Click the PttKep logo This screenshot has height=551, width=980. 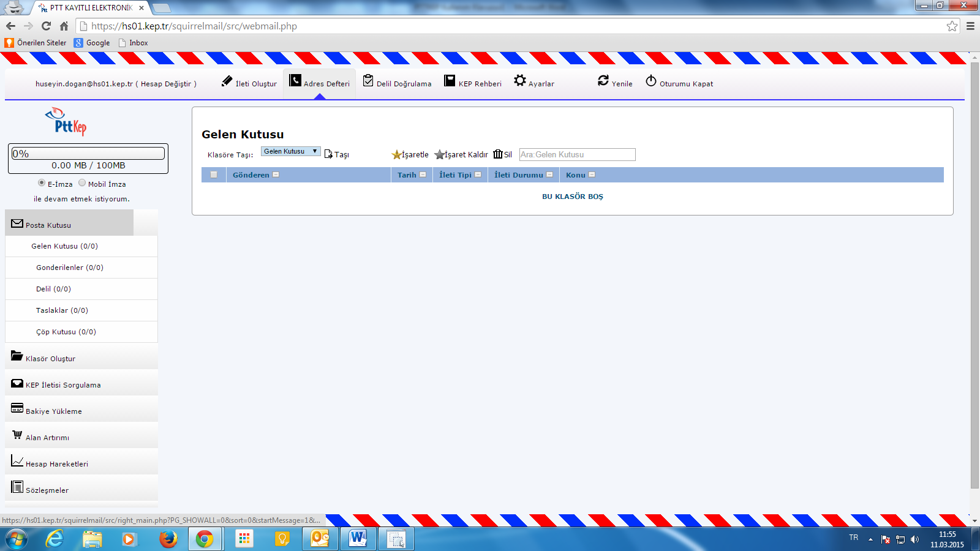coord(66,121)
